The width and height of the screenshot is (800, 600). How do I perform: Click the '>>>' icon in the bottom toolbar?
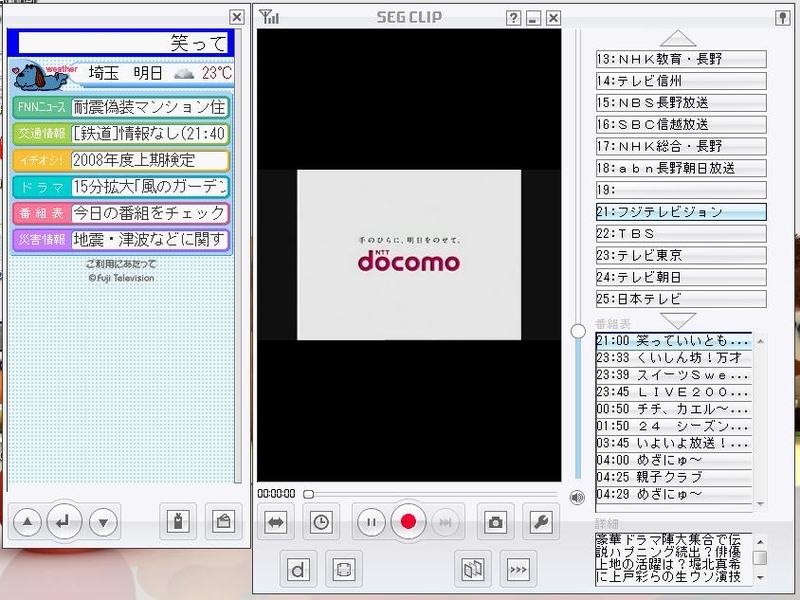click(518, 567)
